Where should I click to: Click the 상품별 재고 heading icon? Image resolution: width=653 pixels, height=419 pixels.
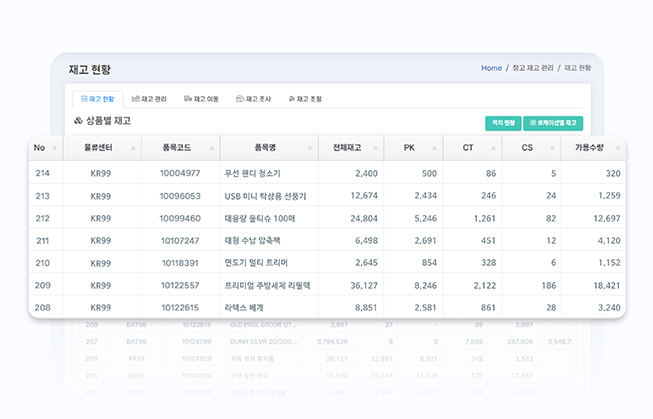[78, 121]
